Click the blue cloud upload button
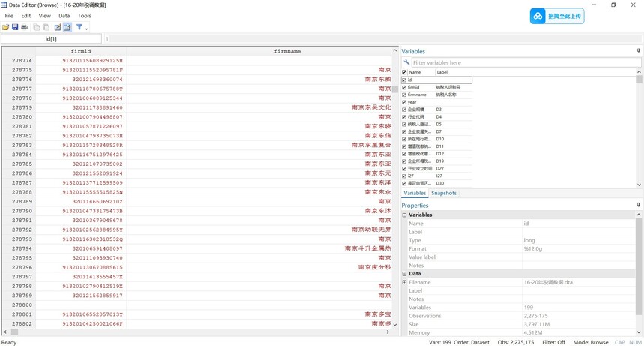644x346 pixels. pyautogui.click(x=557, y=16)
